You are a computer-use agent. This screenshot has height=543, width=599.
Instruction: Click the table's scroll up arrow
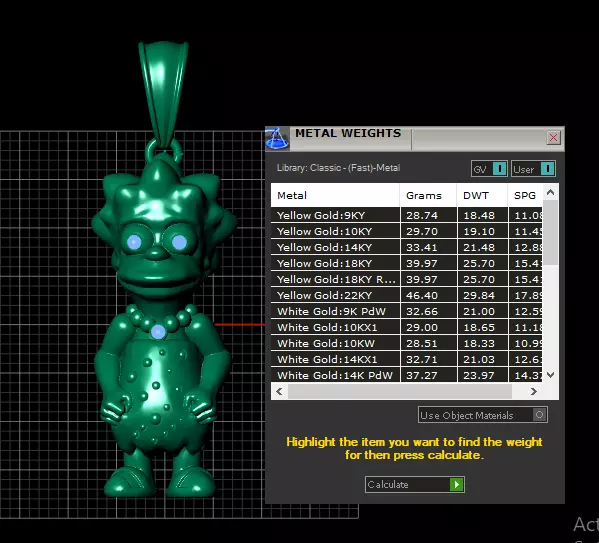(550, 192)
